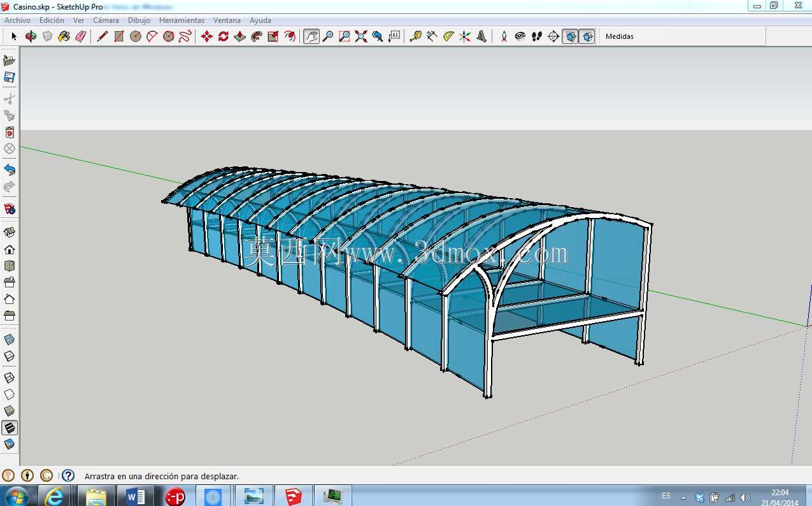Image resolution: width=812 pixels, height=506 pixels.
Task: Activate the Push/Pull tool
Action: [240, 36]
